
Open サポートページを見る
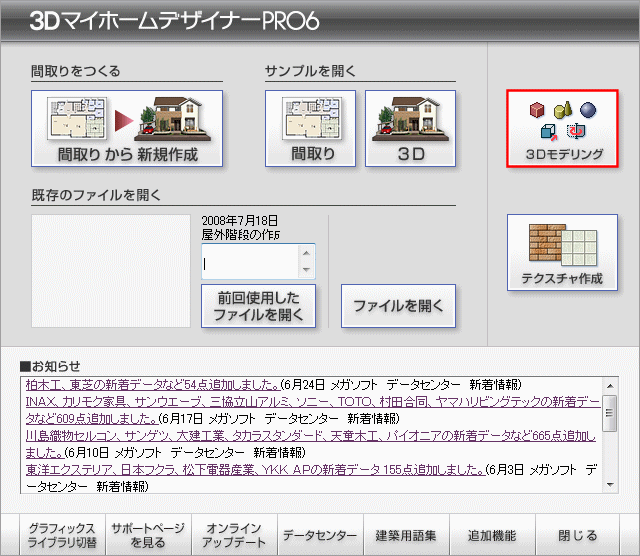146,536
